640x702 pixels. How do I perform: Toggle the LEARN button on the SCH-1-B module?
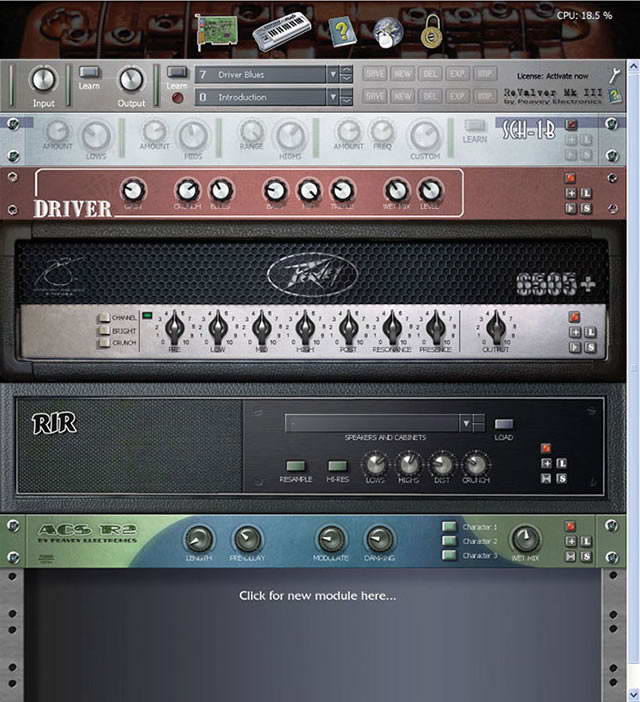tap(475, 125)
